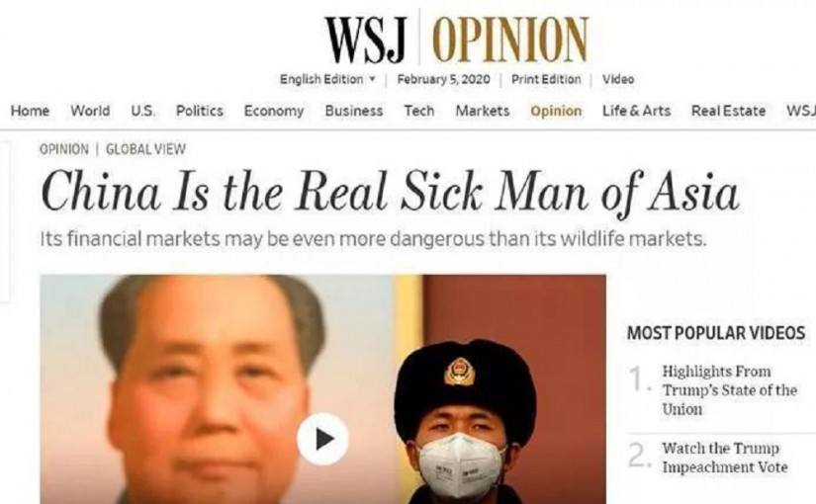Open the World section

[x=91, y=111]
